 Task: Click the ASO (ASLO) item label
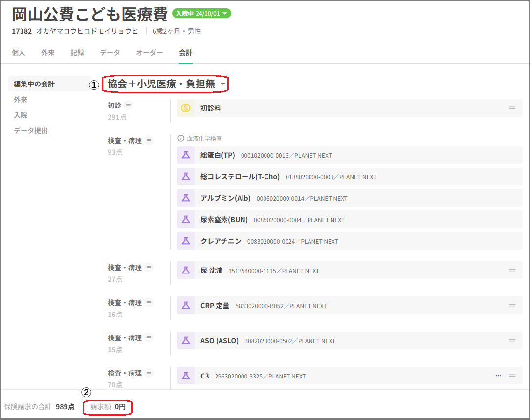tap(220, 341)
